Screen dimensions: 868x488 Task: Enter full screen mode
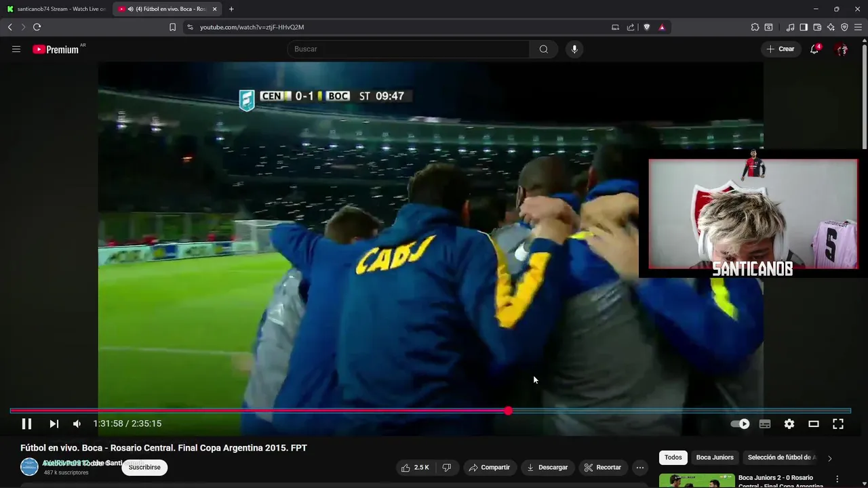tap(838, 424)
